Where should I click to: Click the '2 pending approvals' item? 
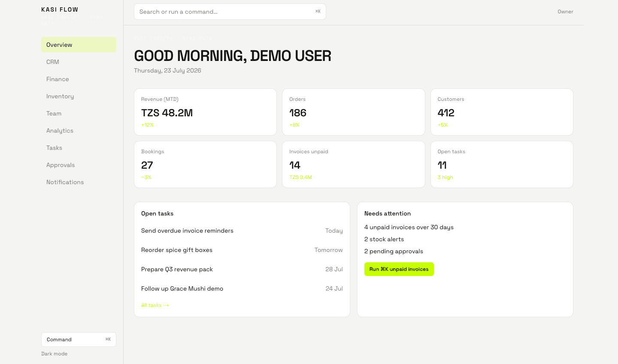tap(394, 251)
